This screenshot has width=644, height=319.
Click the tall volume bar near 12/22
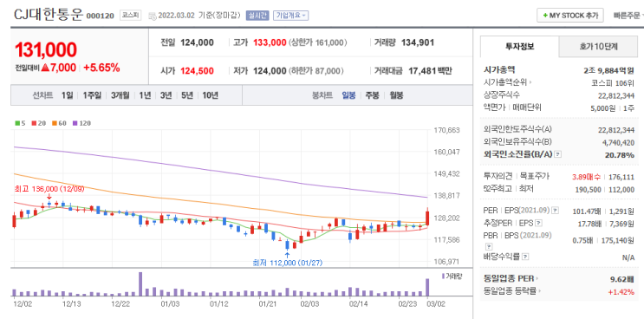click(140, 284)
